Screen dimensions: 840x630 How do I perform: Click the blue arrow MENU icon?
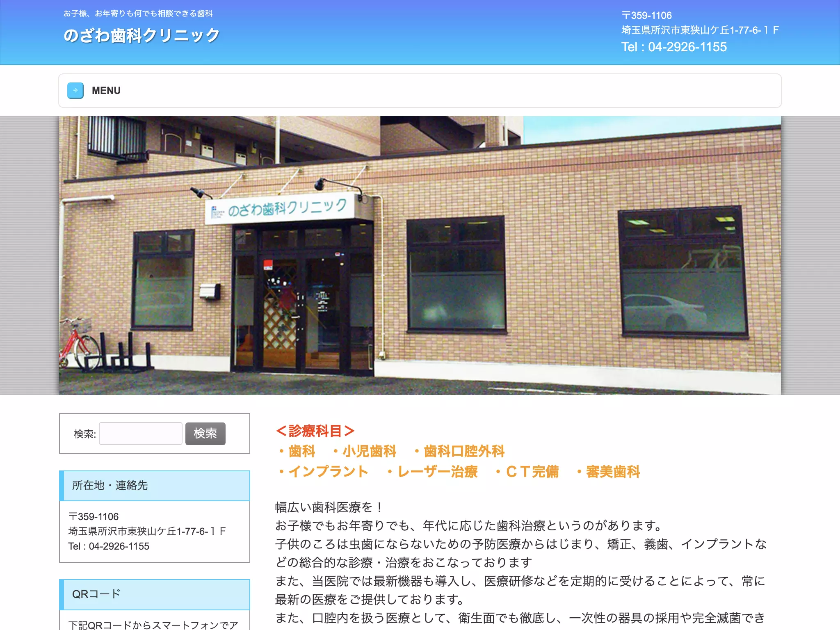tap(75, 91)
